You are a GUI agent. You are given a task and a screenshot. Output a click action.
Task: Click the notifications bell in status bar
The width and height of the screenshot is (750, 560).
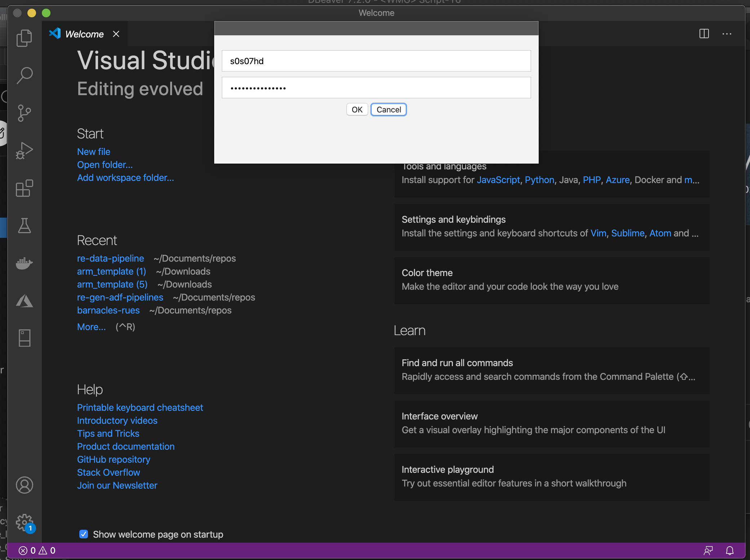pyautogui.click(x=729, y=551)
